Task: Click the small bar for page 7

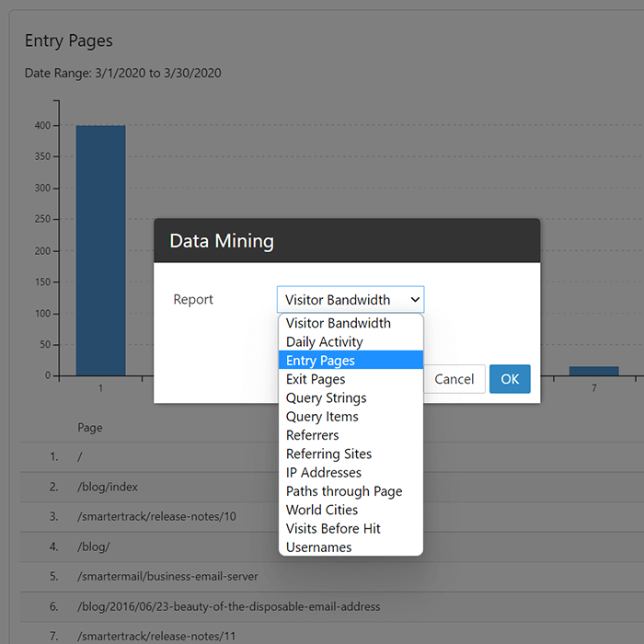Action: (x=593, y=371)
